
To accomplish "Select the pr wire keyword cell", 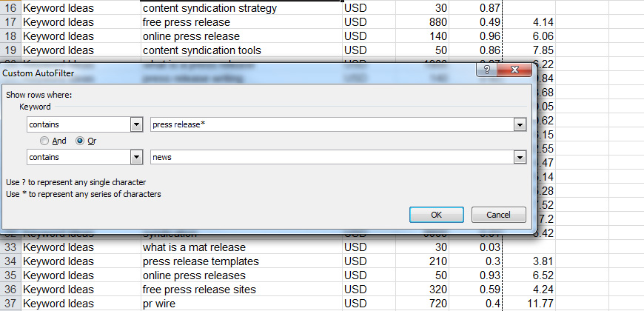I will 241,304.
